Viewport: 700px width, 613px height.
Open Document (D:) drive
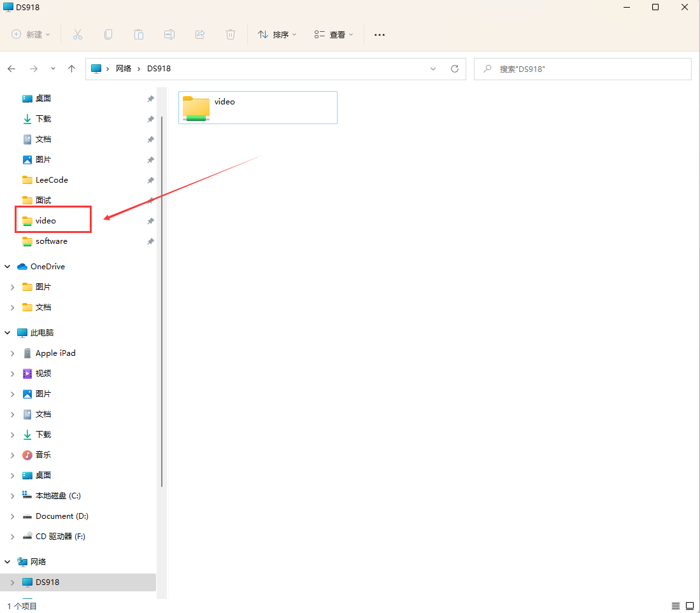tap(62, 516)
